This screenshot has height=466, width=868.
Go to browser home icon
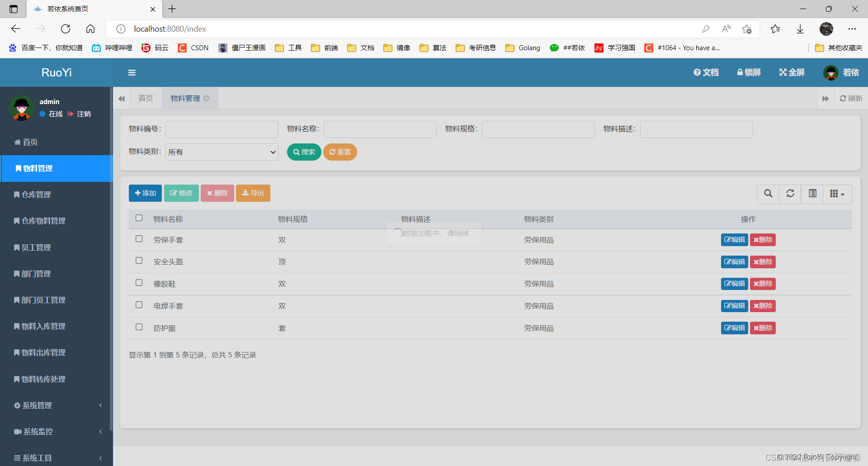[90, 29]
